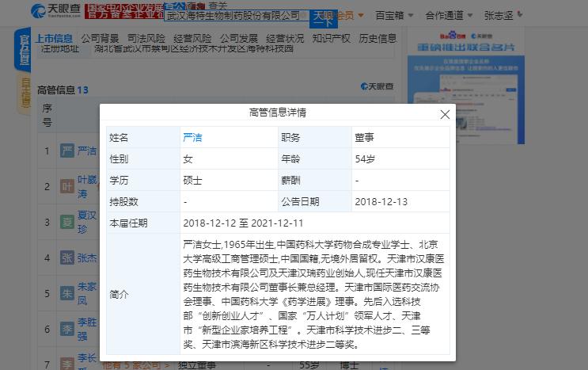Viewport: 588px width, 370px height.
Task: Expand the 百宝箱 dropdown
Action: click(x=394, y=15)
